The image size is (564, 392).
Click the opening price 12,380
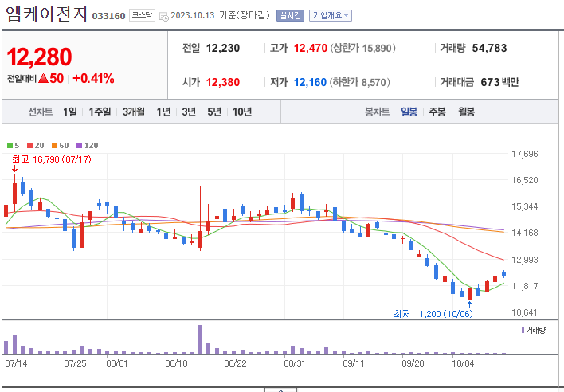point(223,82)
